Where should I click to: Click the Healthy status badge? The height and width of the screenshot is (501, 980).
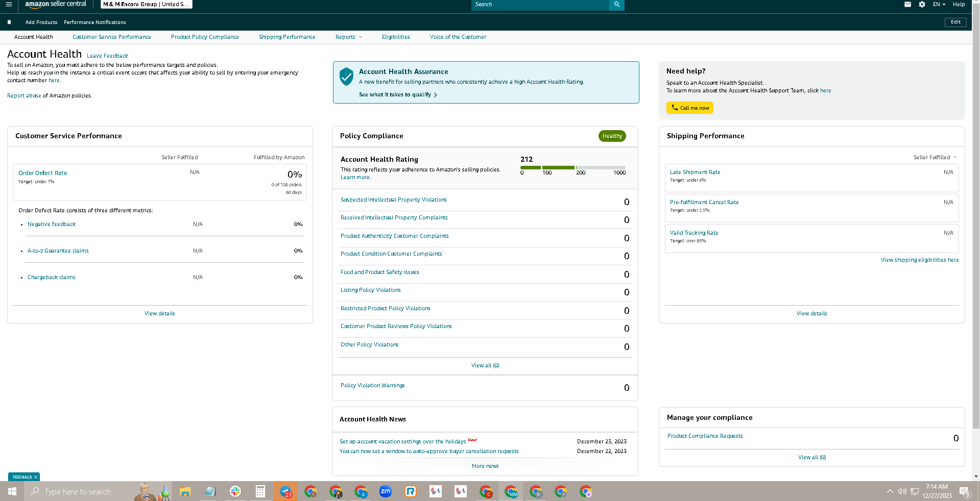click(612, 136)
